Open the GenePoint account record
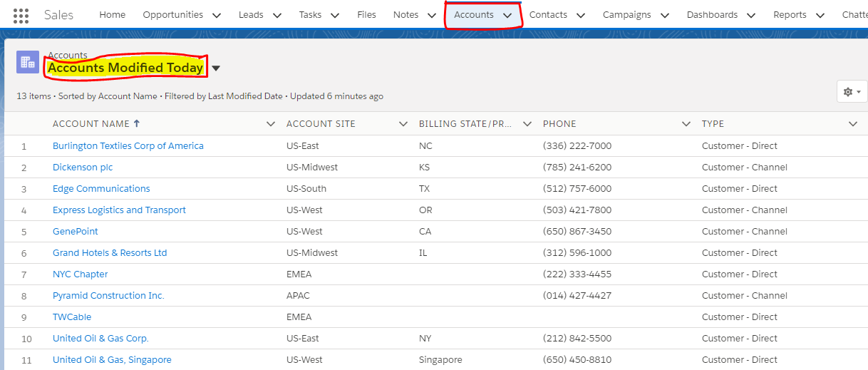 point(76,231)
